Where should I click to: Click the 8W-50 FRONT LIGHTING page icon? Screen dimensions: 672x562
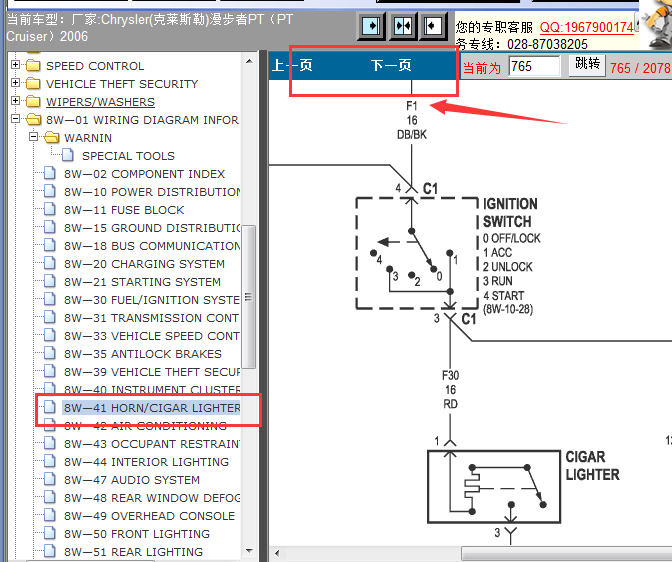point(50,533)
